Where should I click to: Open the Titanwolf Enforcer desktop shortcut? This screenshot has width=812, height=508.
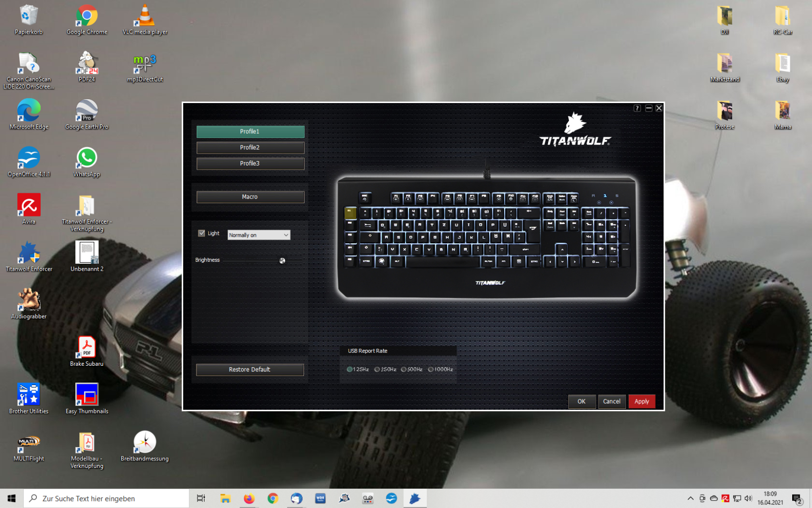point(29,257)
